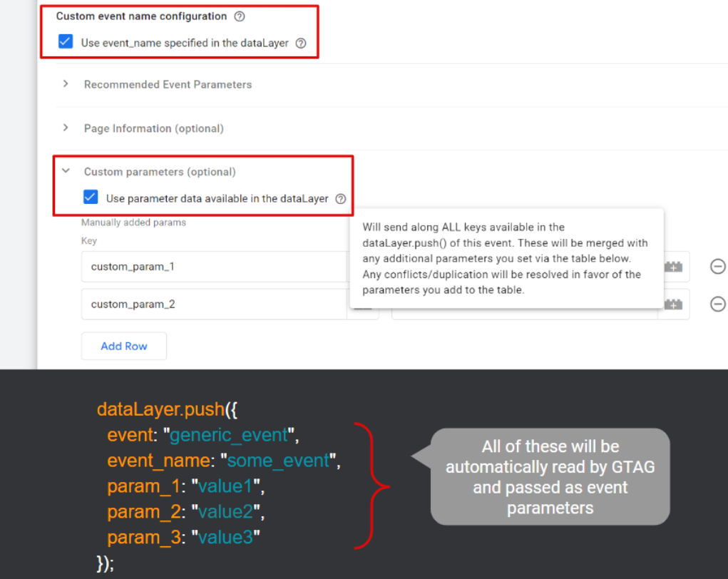Click the chevron icon beside Custom parameters
The image size is (728, 579).
click(x=66, y=171)
